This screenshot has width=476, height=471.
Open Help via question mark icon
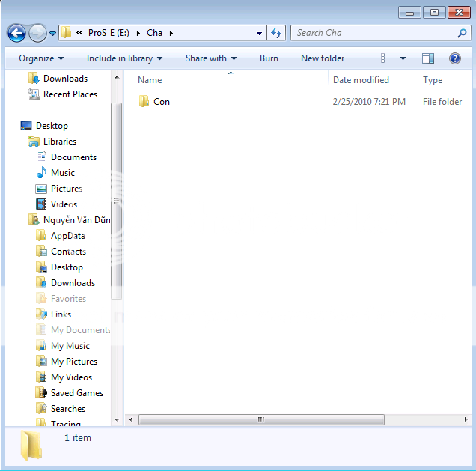pyautogui.click(x=454, y=58)
